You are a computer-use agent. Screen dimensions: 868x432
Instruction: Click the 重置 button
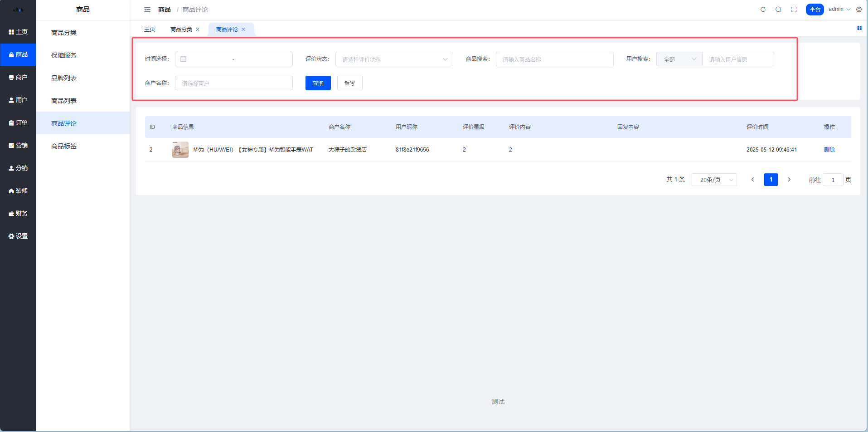[x=349, y=83]
